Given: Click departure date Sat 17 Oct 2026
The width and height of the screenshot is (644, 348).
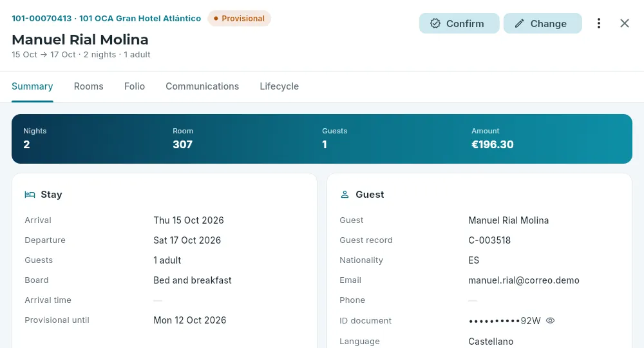Looking at the screenshot, I should 187,240.
